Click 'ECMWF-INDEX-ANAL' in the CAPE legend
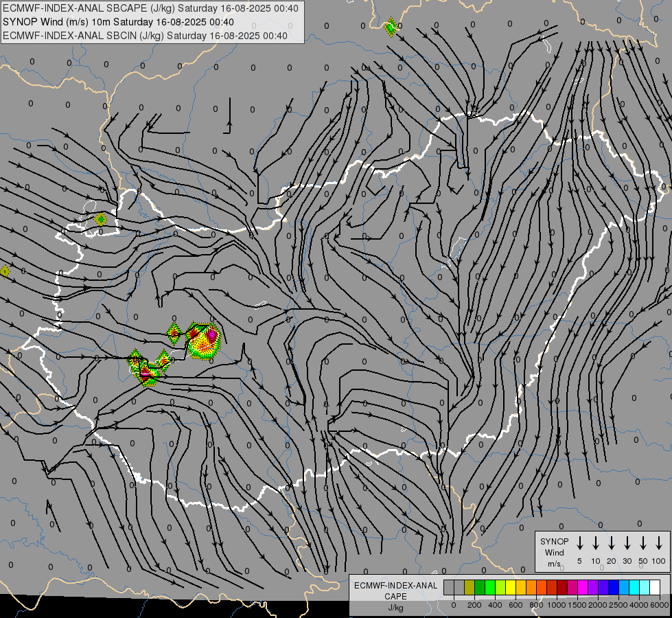 pos(395,586)
